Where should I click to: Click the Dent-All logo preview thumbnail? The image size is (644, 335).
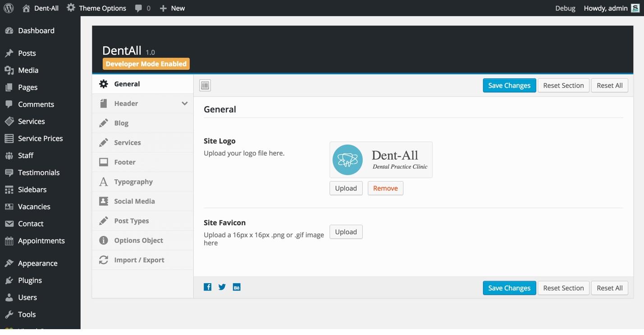381,160
